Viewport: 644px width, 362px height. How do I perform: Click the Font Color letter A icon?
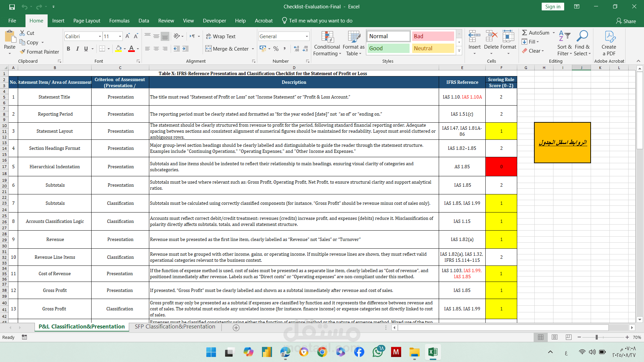(x=131, y=49)
